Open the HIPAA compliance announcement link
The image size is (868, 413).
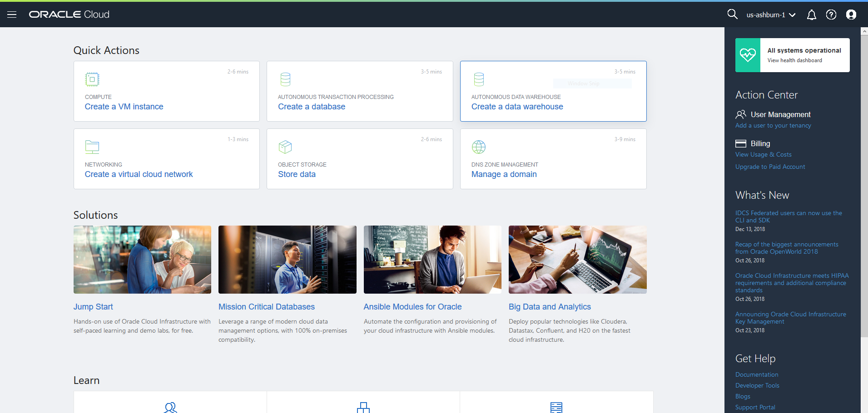792,283
